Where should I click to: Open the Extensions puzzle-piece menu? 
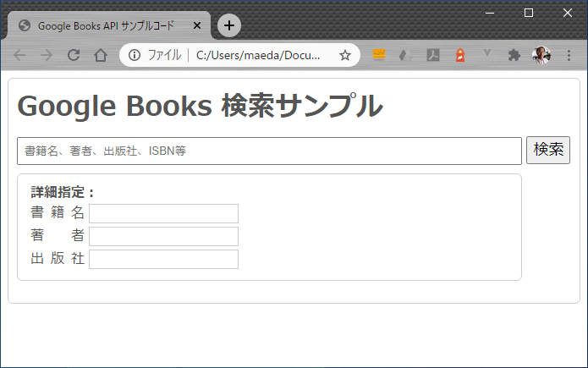pos(514,55)
